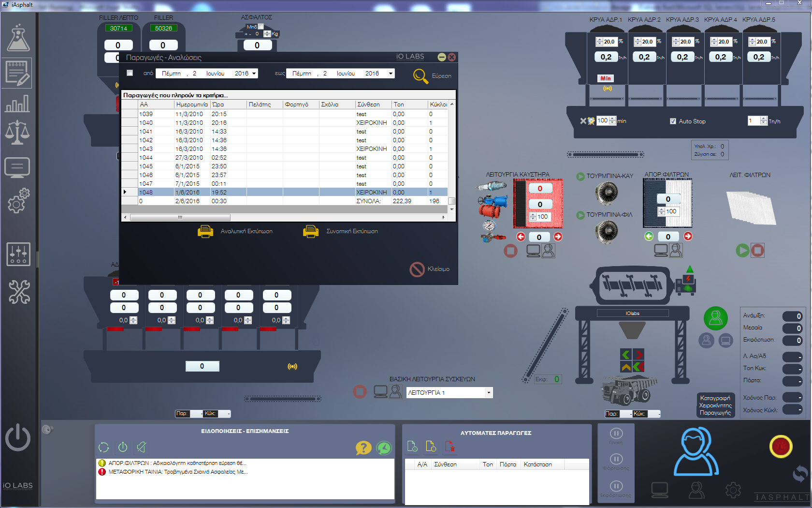Toggle the Μηδ checkbox under ΑΣΦΑΛΤΟΣ
This screenshot has height=508, width=812.
click(261, 27)
